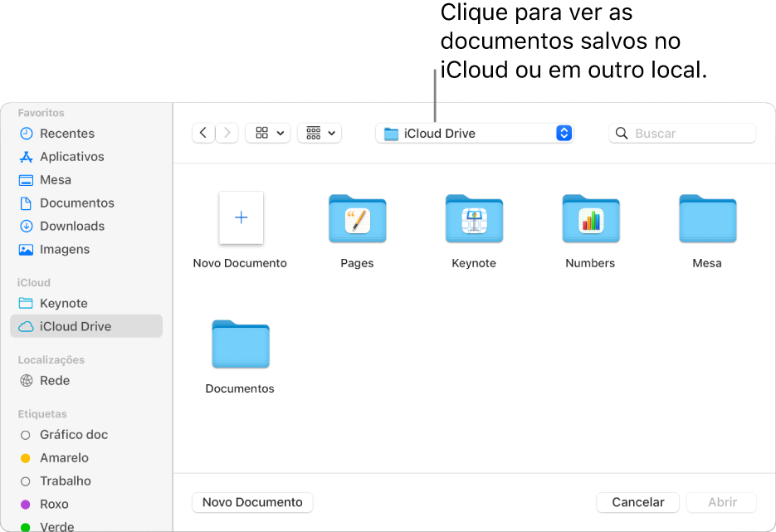Select the Keynote folder icon

[x=474, y=218]
